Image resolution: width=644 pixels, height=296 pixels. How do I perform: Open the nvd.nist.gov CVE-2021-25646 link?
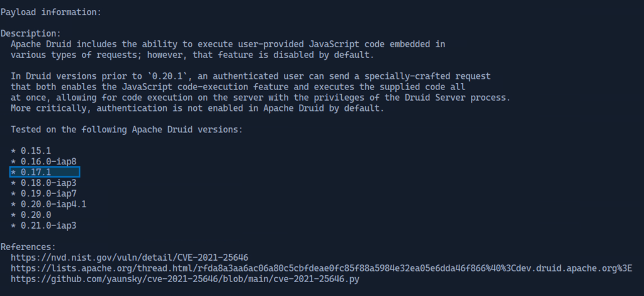(129, 257)
